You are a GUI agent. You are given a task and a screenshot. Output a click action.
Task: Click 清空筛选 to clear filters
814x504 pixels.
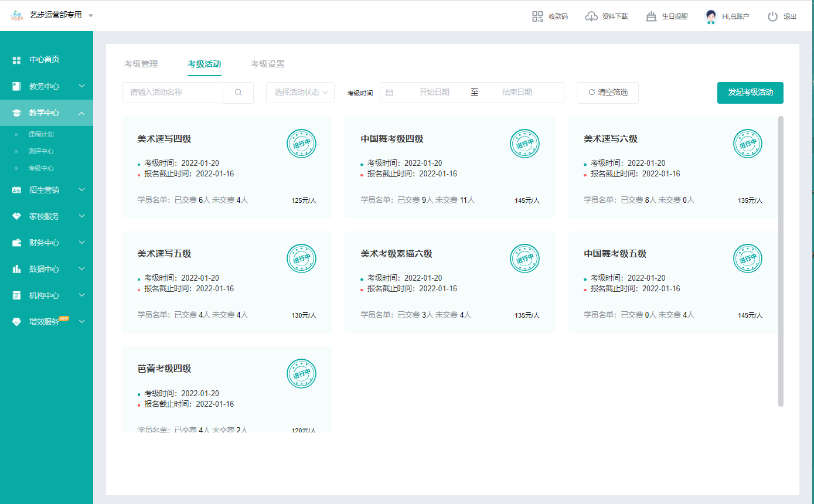(608, 93)
